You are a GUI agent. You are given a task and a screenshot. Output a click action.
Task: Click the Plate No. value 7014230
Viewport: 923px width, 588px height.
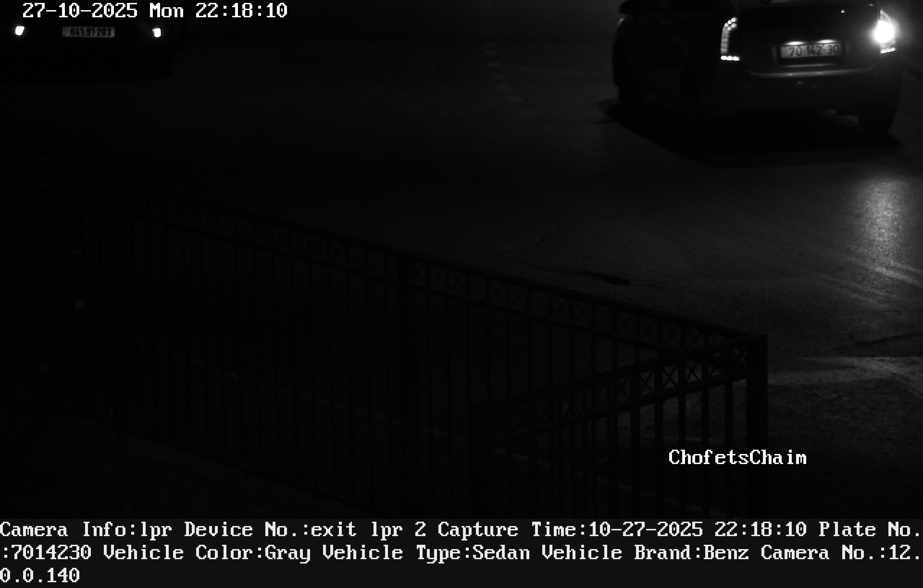pyautogui.click(x=52, y=552)
